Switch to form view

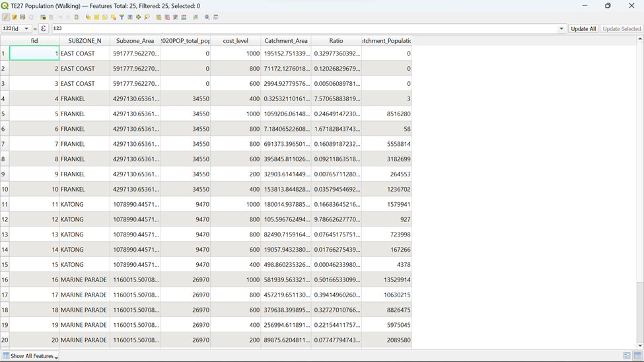[x=627, y=356]
